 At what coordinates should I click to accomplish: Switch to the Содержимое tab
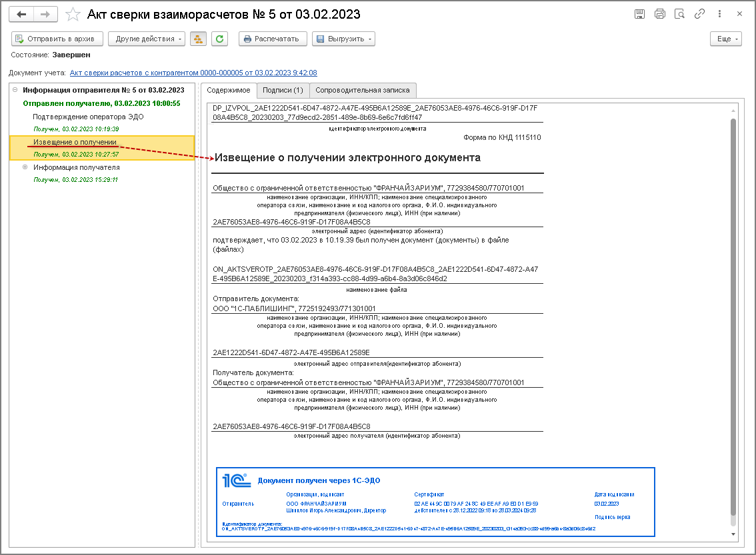tap(229, 90)
